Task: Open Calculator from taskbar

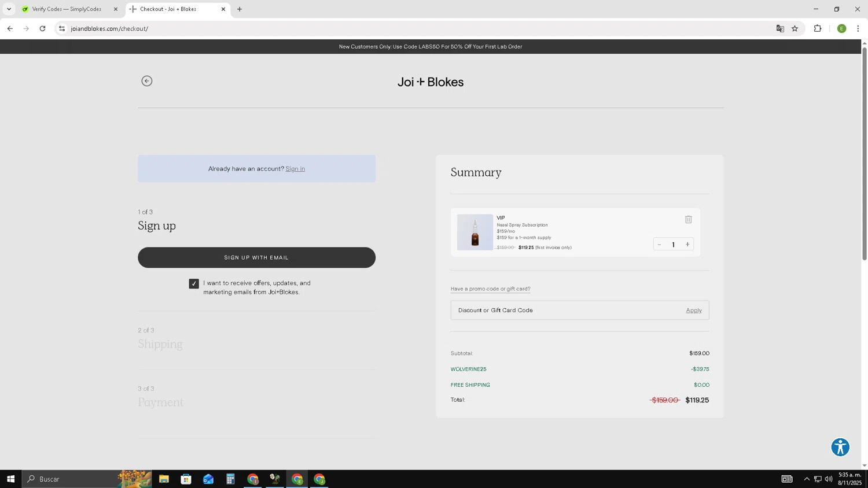Action: (230, 479)
